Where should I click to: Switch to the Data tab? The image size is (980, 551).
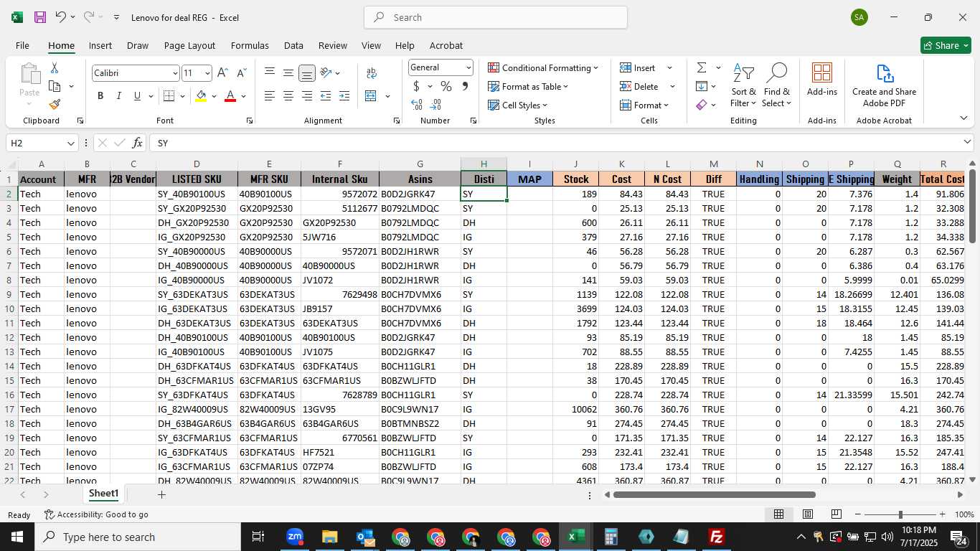[x=293, y=45]
